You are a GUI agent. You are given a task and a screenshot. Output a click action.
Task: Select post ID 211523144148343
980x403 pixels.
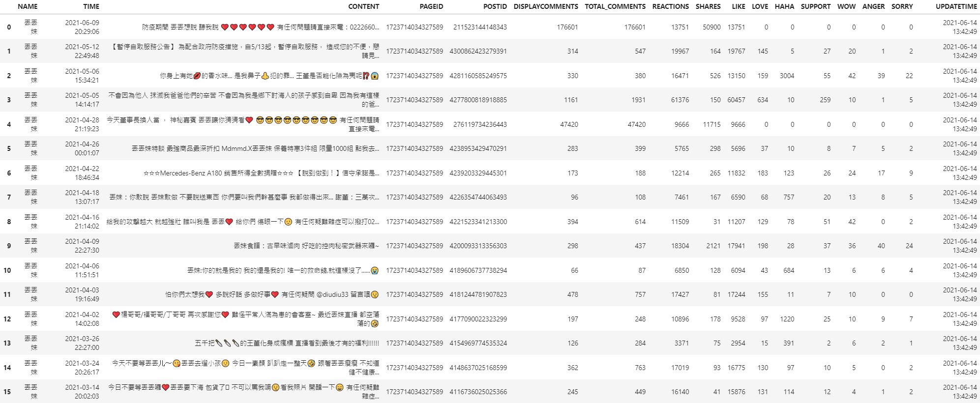[480, 27]
